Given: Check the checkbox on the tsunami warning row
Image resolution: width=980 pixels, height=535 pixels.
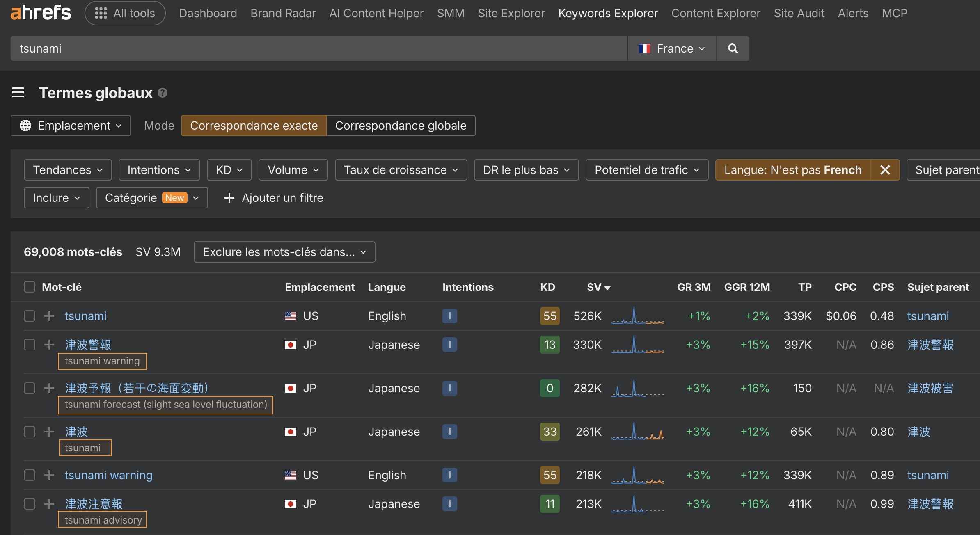Looking at the screenshot, I should (29, 475).
